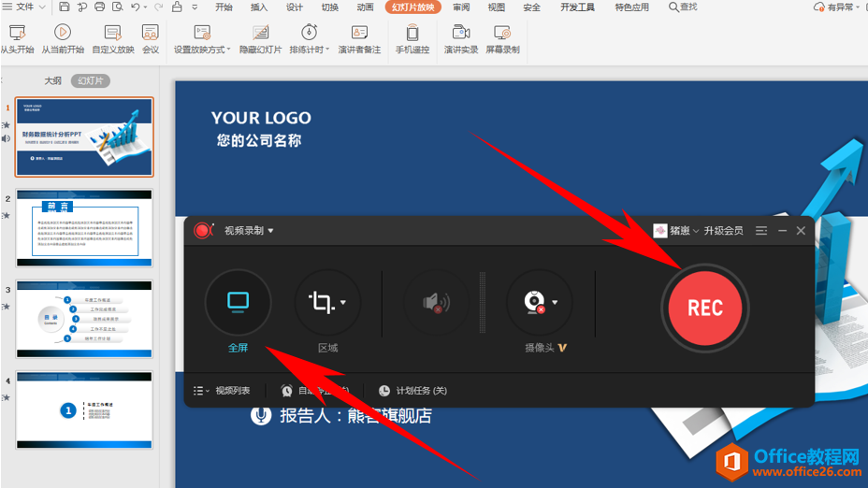The image size is (868, 488).
Task: Open the 文件 menu dropdown arrow
Action: tap(42, 7)
